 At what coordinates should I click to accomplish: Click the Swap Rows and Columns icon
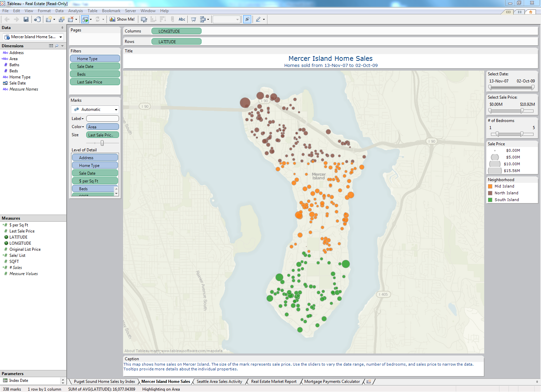click(144, 19)
